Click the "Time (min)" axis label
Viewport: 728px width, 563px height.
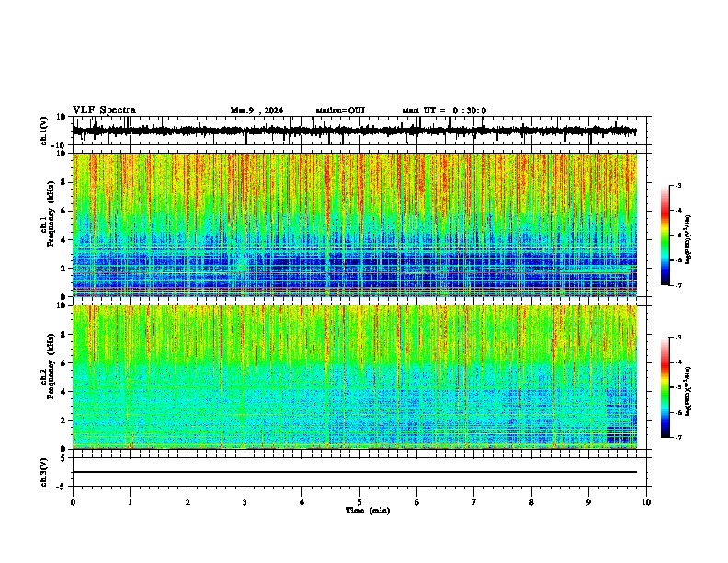(368, 511)
